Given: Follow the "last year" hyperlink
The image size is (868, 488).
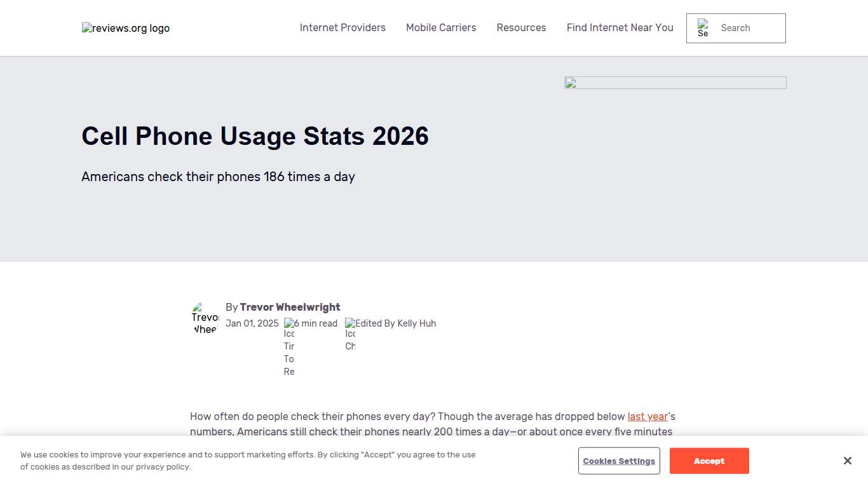Looking at the screenshot, I should [x=647, y=416].
